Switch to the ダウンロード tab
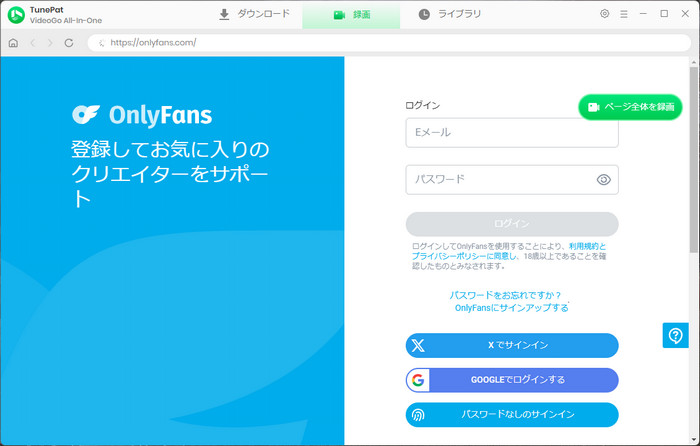 tap(254, 14)
